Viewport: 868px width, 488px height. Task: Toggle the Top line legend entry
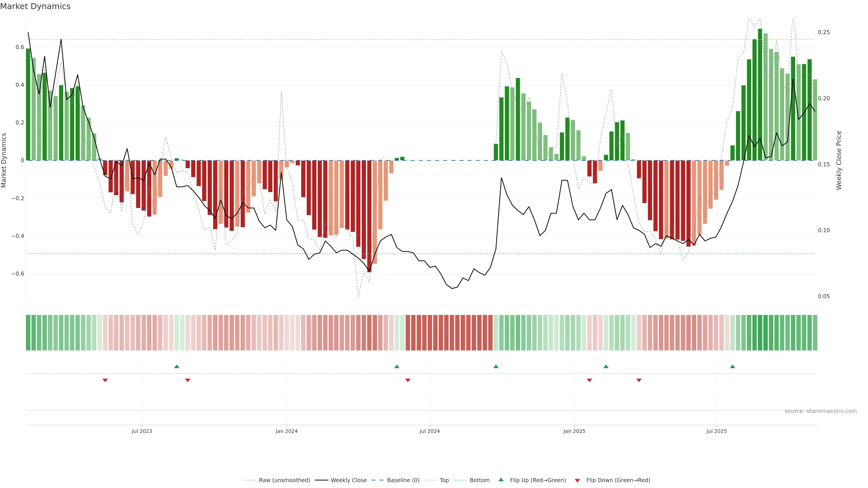[444, 480]
